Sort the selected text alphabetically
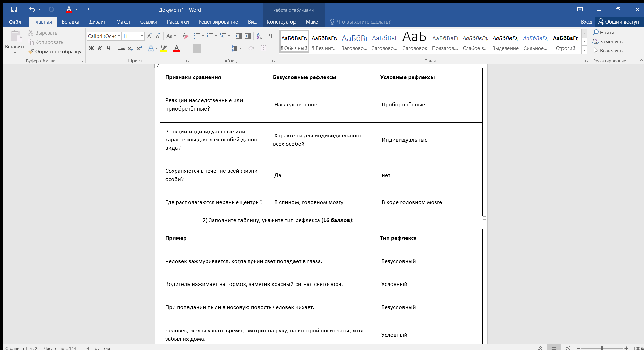Image resolution: width=644 pixels, height=350 pixels. coord(259,36)
